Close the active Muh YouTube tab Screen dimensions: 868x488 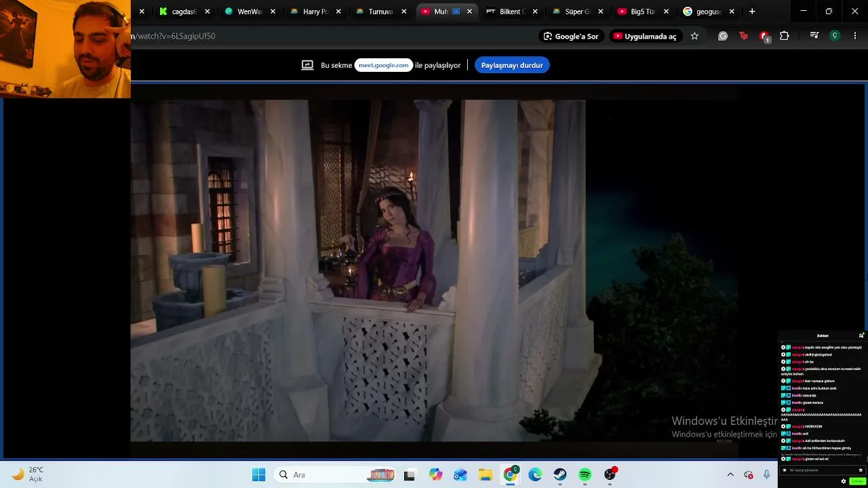pyautogui.click(x=469, y=12)
